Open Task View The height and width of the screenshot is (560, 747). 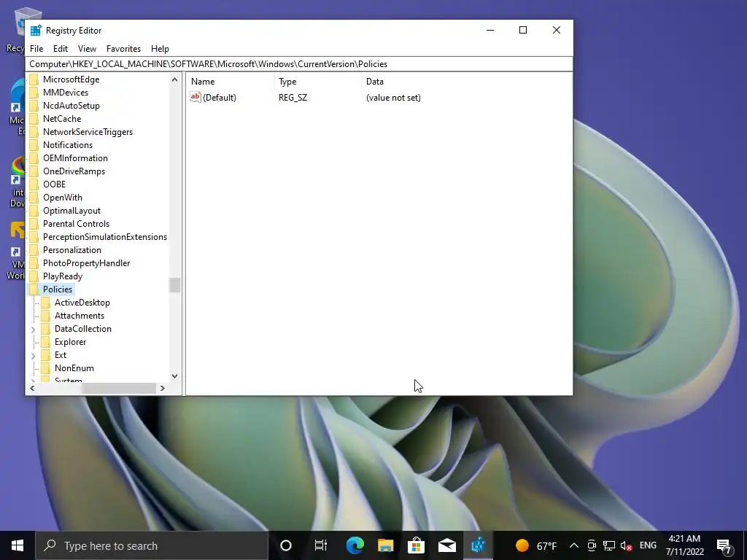tap(321, 545)
